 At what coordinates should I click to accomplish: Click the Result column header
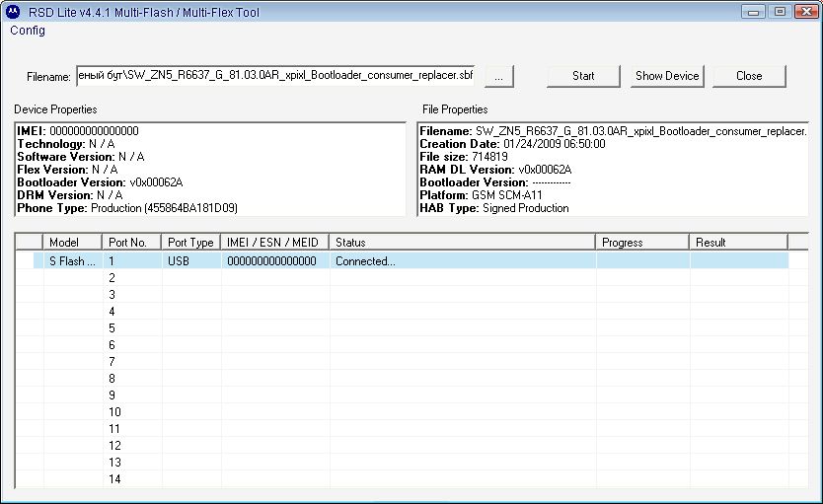tap(738, 243)
